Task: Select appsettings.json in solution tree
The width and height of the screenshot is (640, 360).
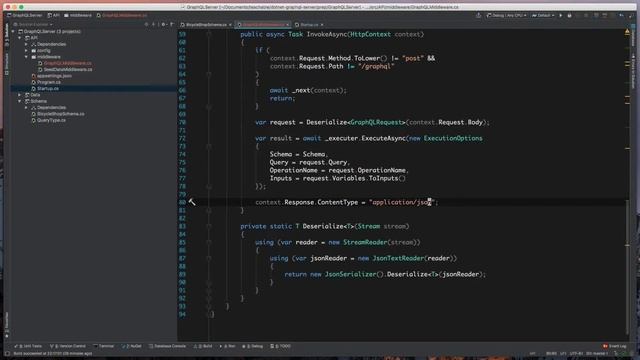Action: pos(54,76)
